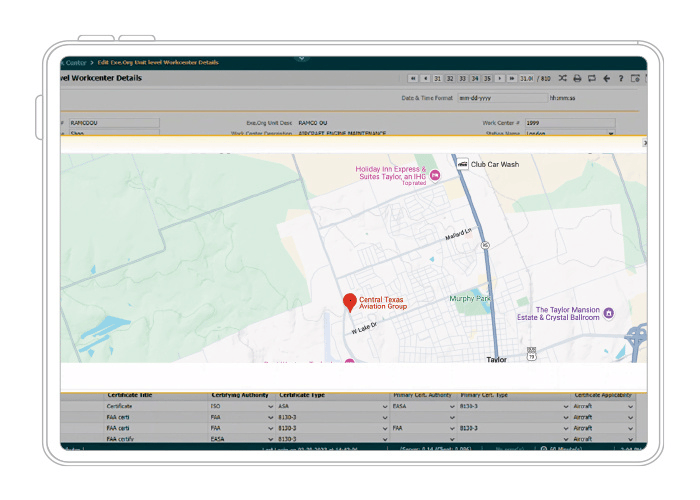Click the clock icon beside 60 Minute(s)
Screen dimensions: 700x500
pos(544,448)
